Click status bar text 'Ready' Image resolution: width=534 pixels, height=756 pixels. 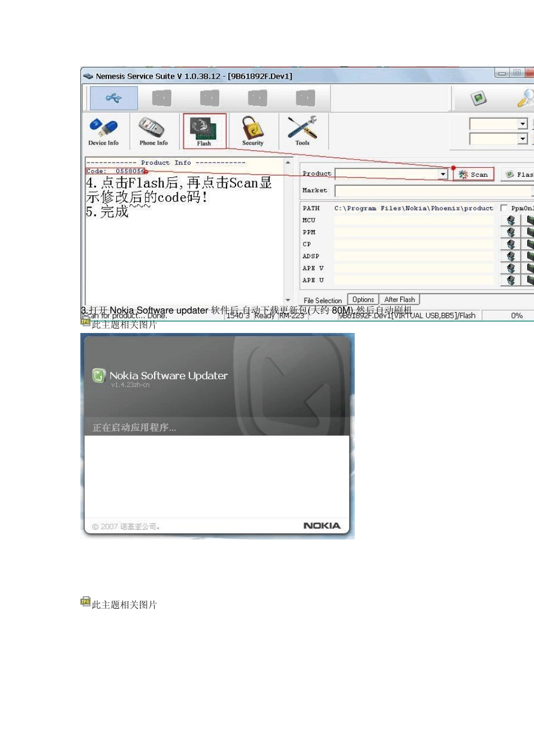(x=264, y=316)
